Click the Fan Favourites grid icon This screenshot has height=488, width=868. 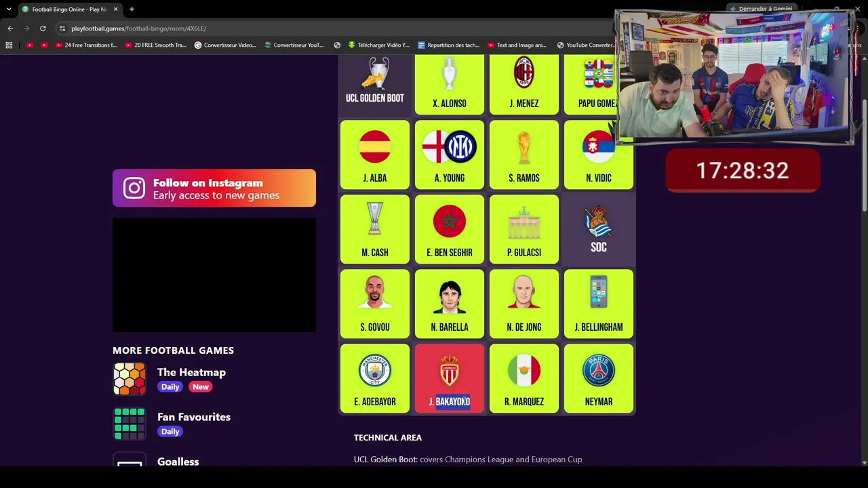click(x=130, y=424)
